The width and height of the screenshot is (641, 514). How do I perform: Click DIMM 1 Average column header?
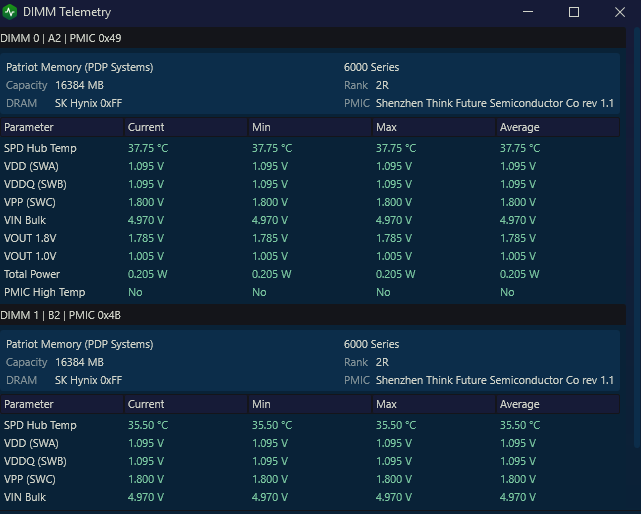click(558, 404)
